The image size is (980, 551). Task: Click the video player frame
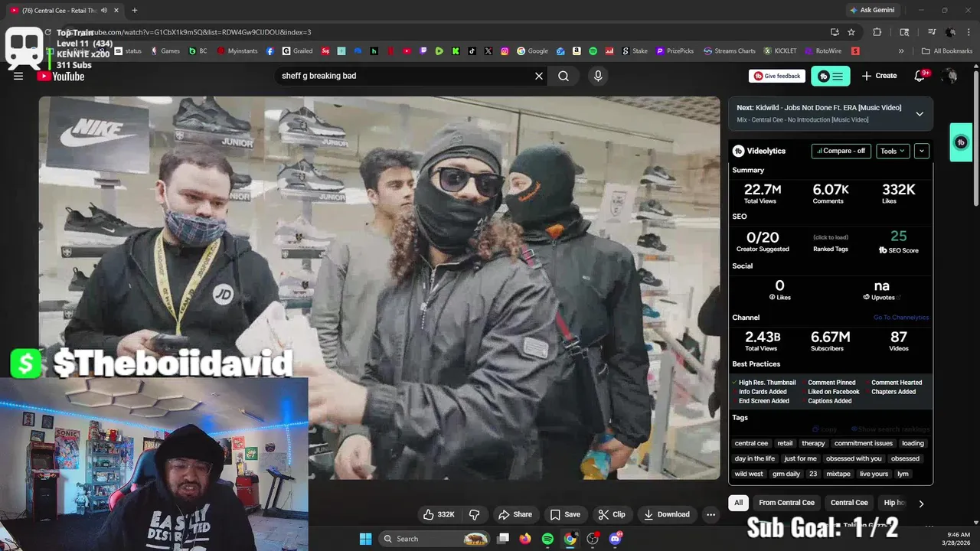pos(379,288)
